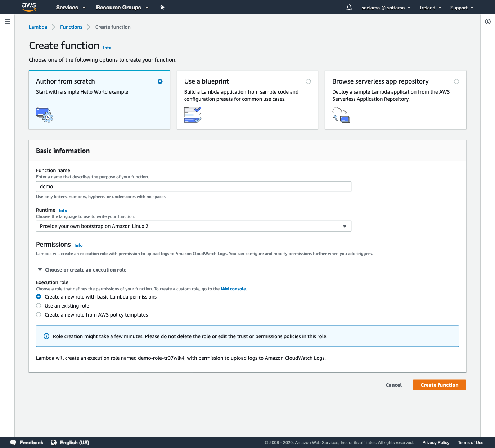Open the notifications bell icon
The height and width of the screenshot is (448, 495).
point(349,8)
